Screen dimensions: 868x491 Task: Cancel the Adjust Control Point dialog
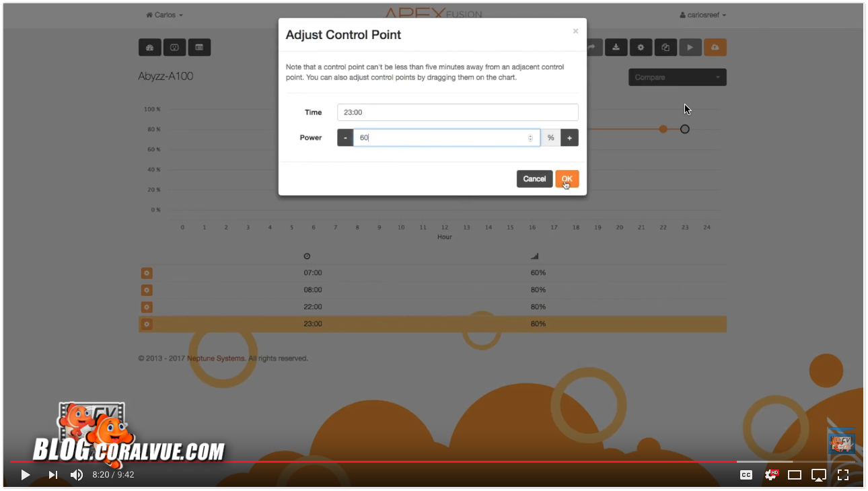(x=534, y=179)
